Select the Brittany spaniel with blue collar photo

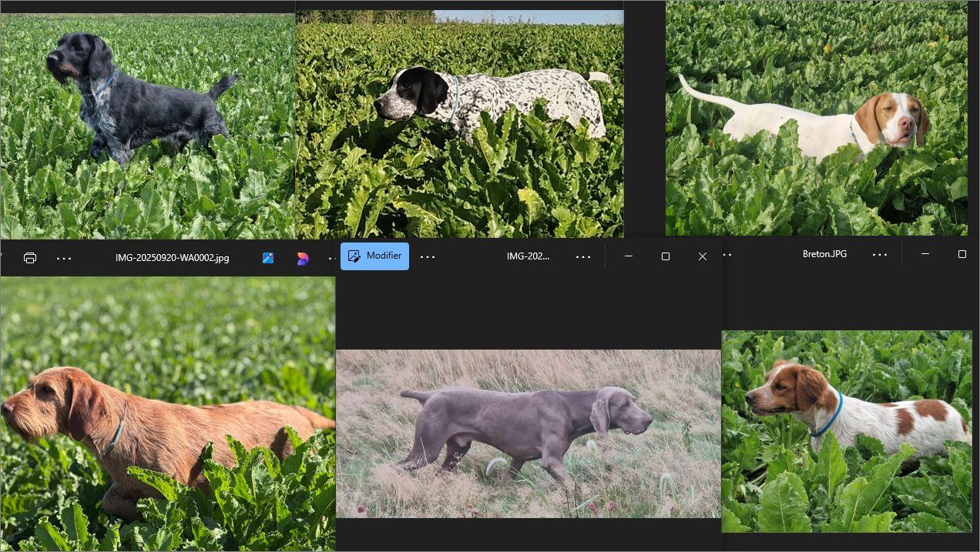[x=846, y=431]
